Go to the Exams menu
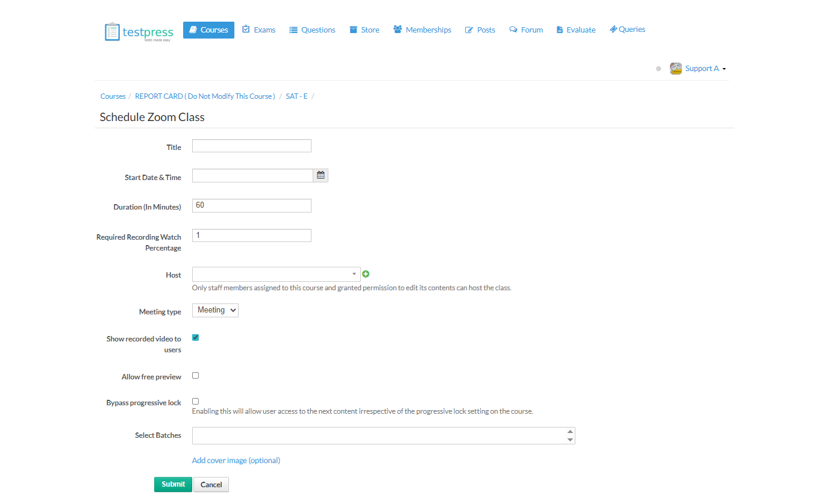 point(258,30)
